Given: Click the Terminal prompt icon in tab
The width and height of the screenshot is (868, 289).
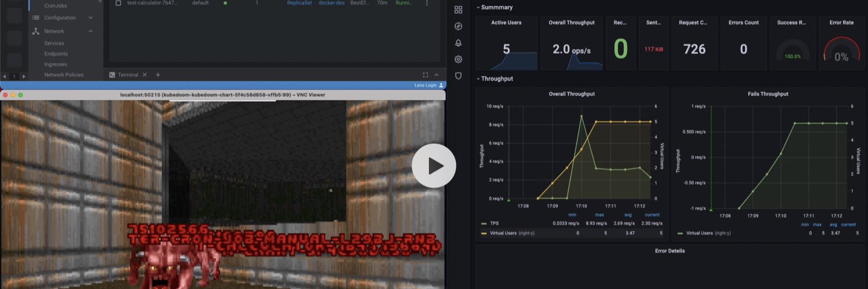Looking at the screenshot, I should coord(112,75).
